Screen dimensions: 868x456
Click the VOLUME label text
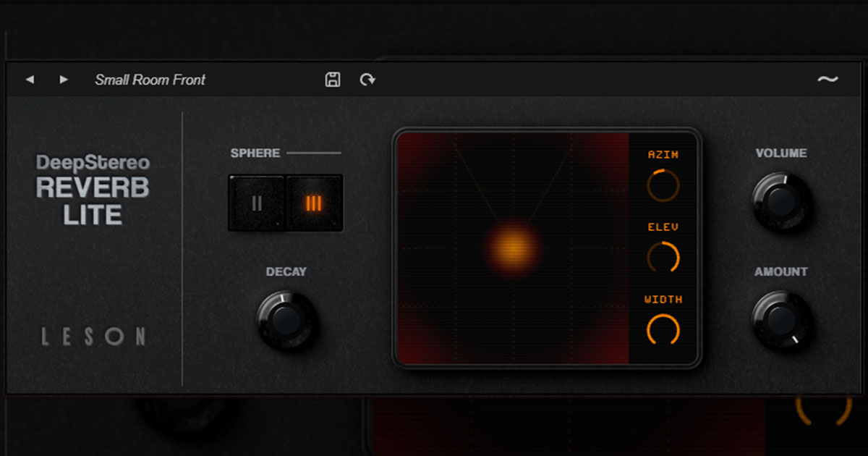pos(781,153)
